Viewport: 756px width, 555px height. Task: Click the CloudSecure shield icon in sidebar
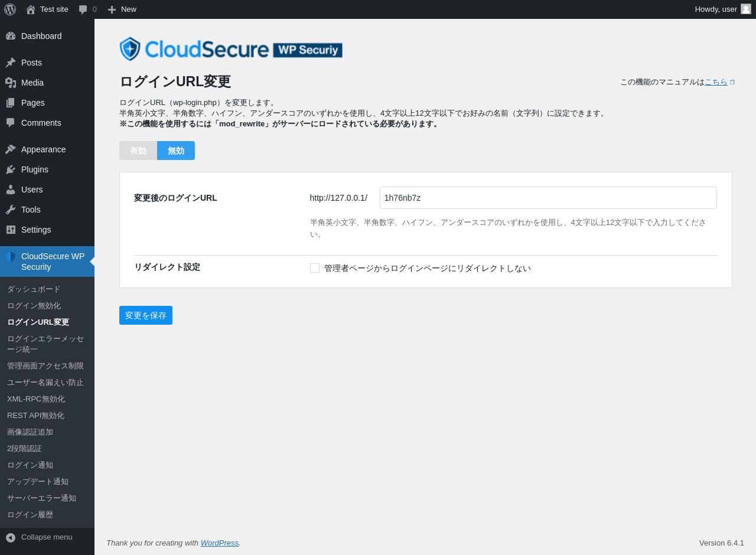point(11,257)
